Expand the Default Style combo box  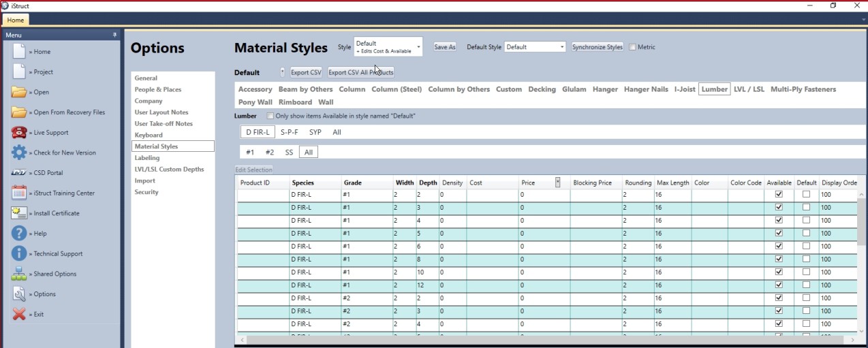(x=535, y=47)
